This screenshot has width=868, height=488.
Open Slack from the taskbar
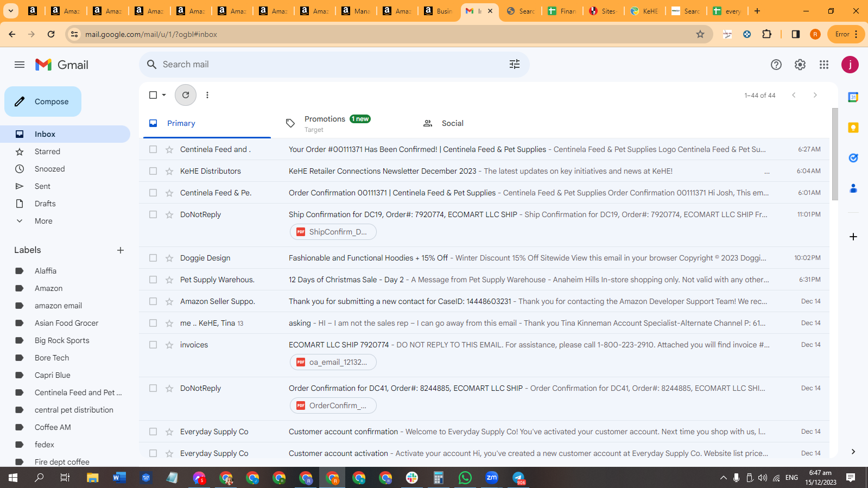pyautogui.click(x=412, y=478)
